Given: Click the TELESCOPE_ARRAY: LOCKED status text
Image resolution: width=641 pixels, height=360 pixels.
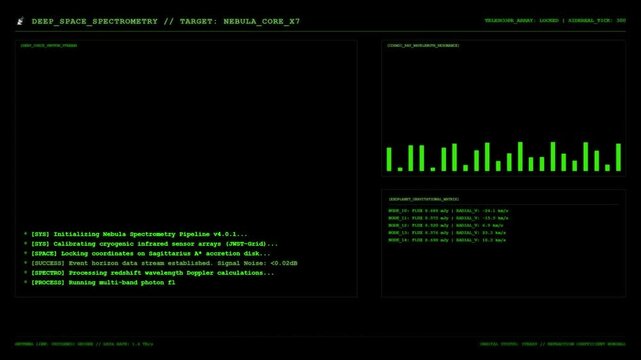Looking at the screenshot, I should [x=521, y=20].
